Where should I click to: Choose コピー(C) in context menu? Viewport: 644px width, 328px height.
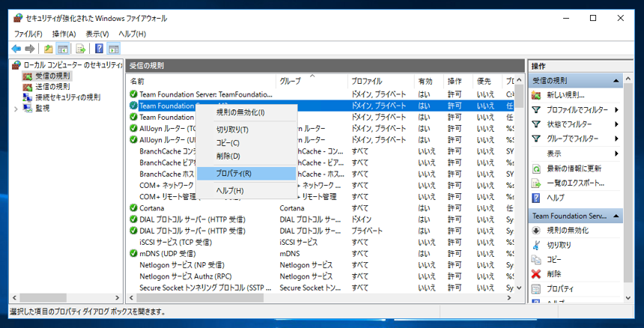pos(246,143)
